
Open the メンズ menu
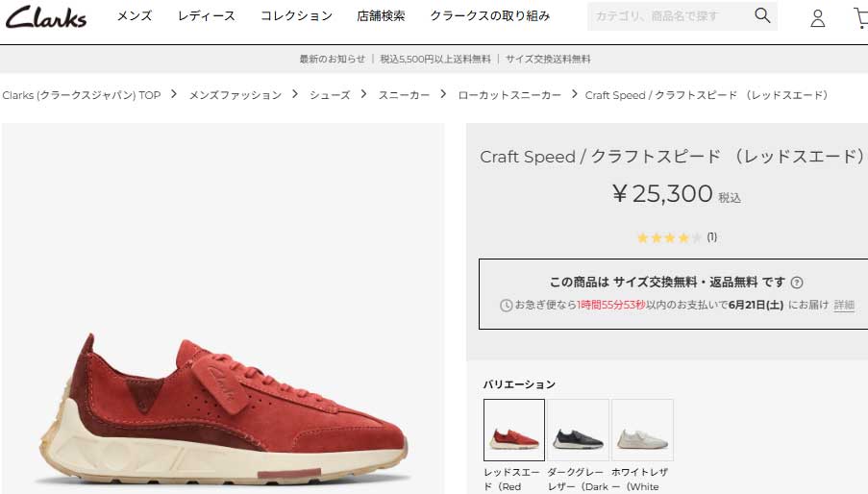click(x=135, y=16)
